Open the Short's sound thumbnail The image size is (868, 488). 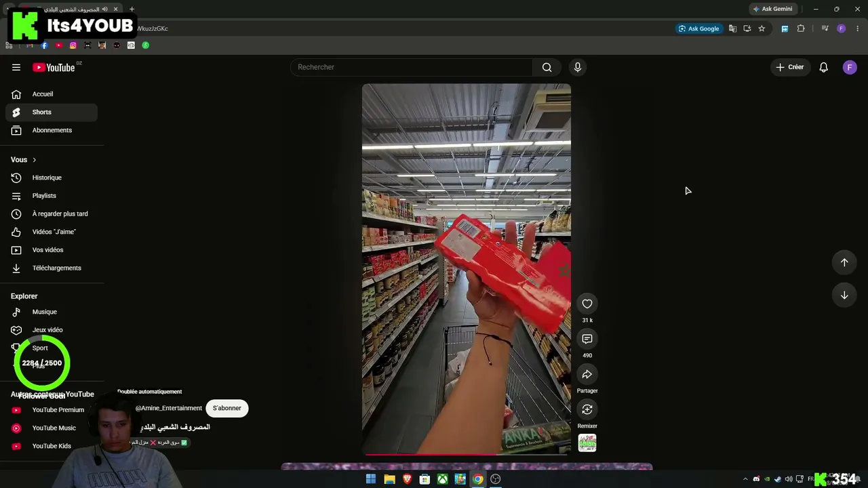pos(587,443)
